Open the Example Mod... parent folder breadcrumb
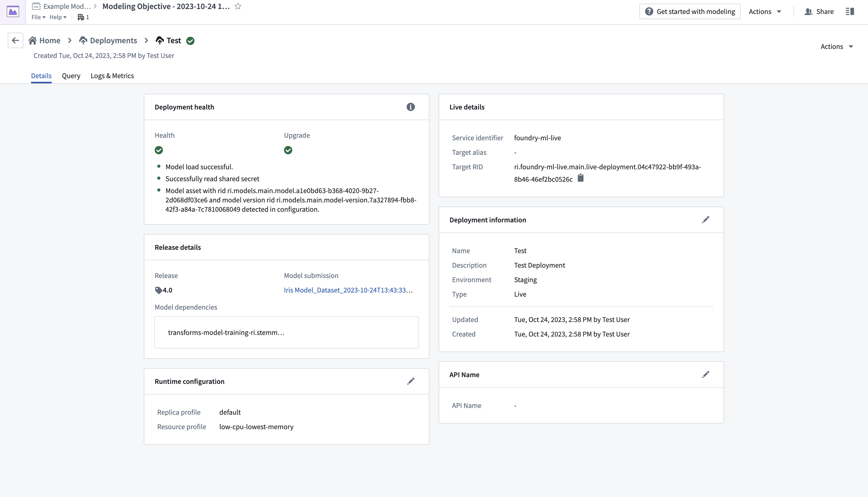 click(62, 6)
